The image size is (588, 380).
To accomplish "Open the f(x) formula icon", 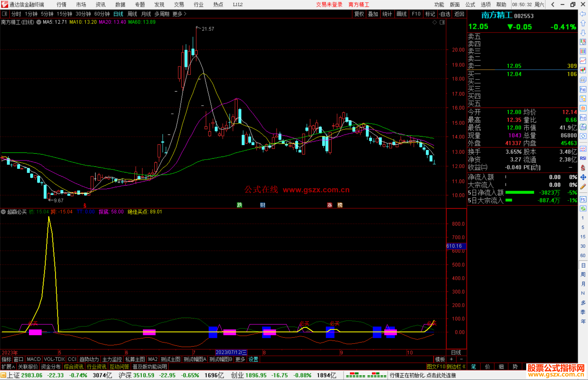I will point(583,127).
